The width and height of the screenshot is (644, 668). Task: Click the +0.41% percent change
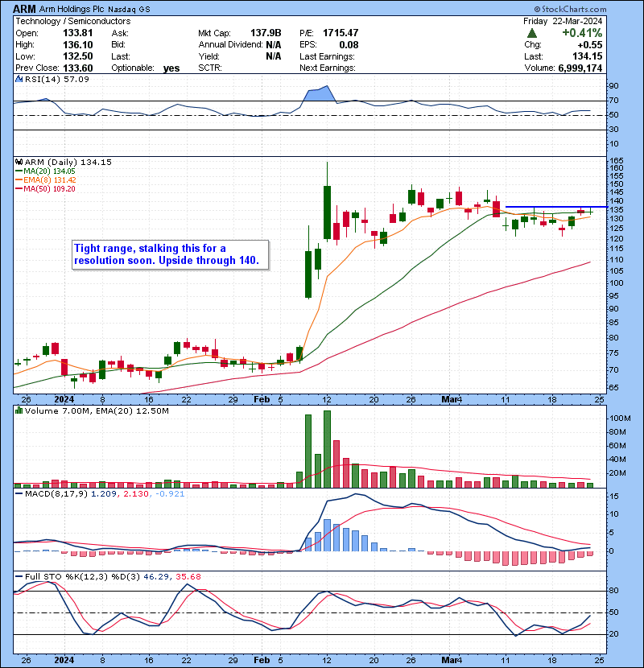582,33
